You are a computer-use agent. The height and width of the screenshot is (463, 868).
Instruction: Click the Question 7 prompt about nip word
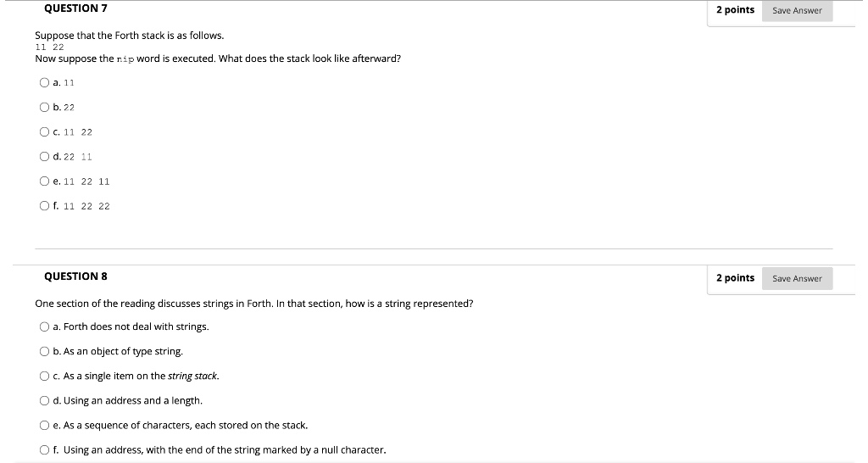tap(218, 59)
